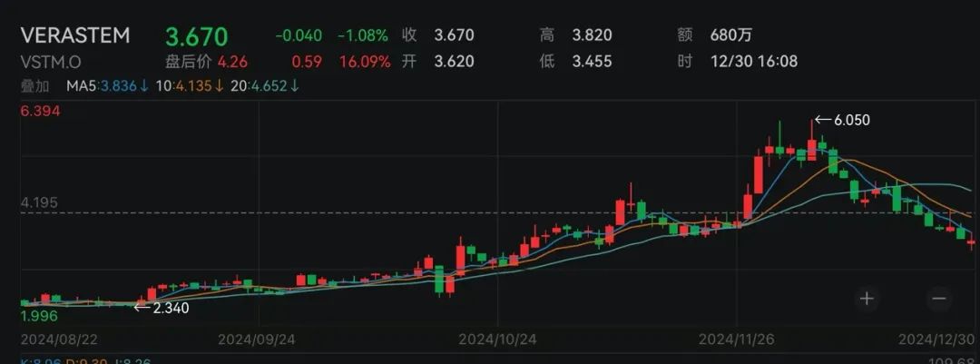Click the 1.996 axis minimum label
Image resolution: width=980 pixels, height=364 pixels.
(39, 316)
